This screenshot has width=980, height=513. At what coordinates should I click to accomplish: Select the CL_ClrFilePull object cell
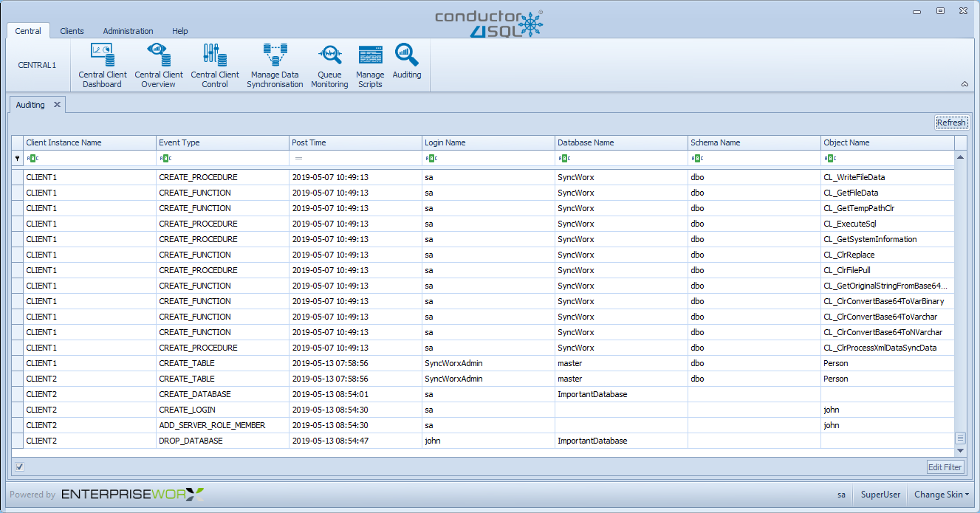pyautogui.click(x=888, y=270)
